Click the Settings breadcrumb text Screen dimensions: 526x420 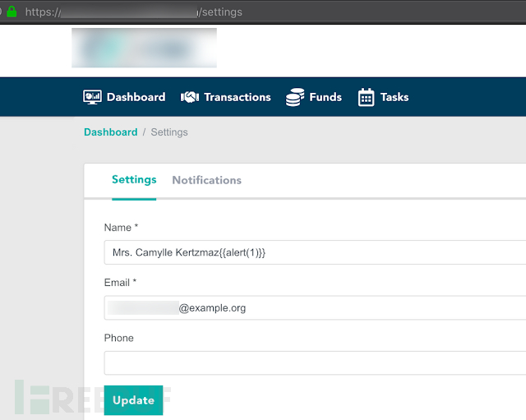tap(169, 132)
